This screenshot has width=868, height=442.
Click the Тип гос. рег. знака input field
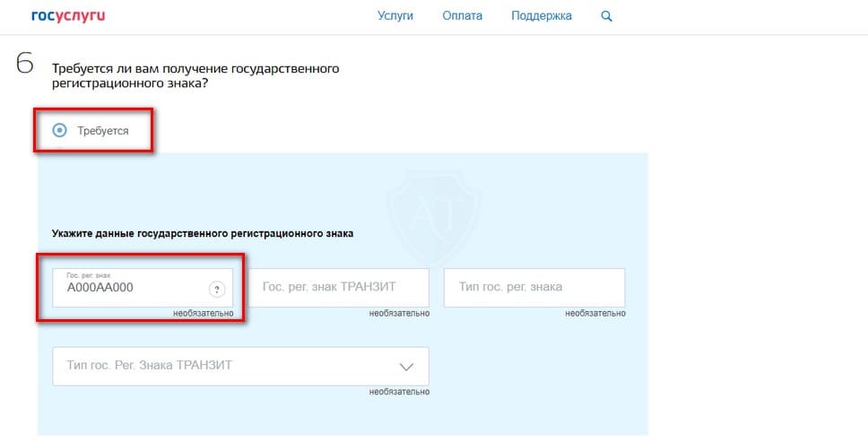[x=534, y=287]
